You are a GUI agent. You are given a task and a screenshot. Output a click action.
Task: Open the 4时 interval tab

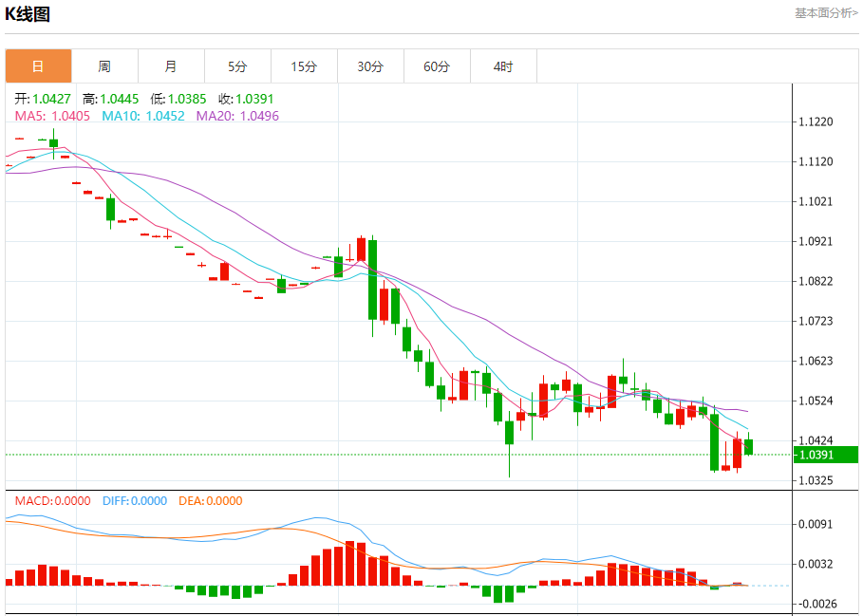click(x=503, y=66)
